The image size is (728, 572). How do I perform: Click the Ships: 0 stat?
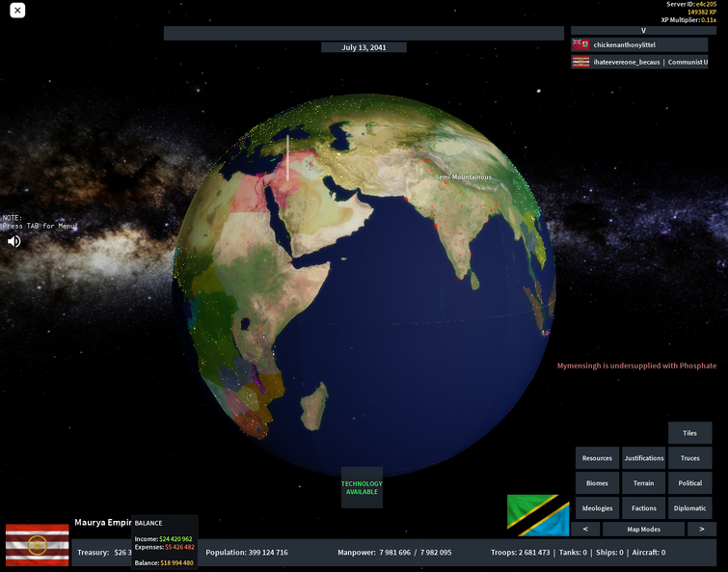point(609,553)
